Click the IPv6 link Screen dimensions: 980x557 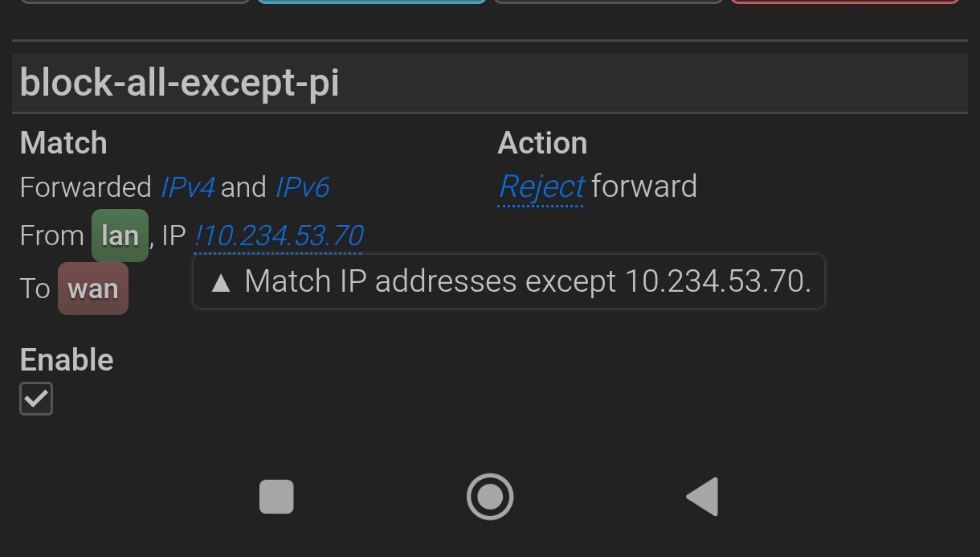click(302, 187)
